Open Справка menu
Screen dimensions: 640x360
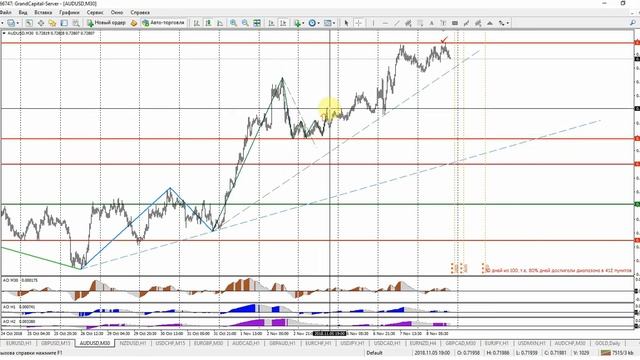(140, 13)
